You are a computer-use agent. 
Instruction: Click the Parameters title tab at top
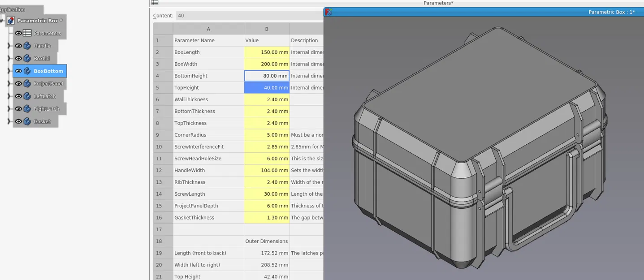click(438, 3)
